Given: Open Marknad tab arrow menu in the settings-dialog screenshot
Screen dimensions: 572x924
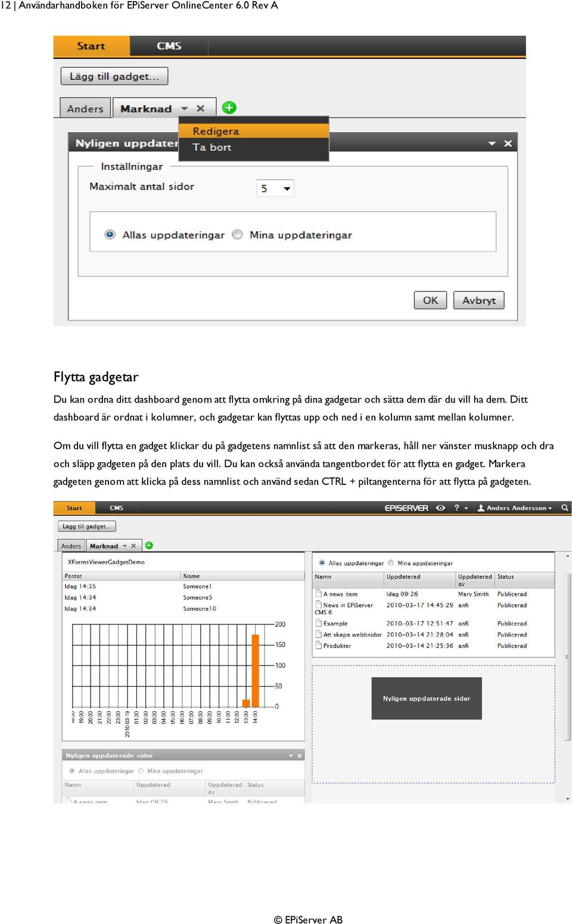Looking at the screenshot, I should pyautogui.click(x=184, y=108).
